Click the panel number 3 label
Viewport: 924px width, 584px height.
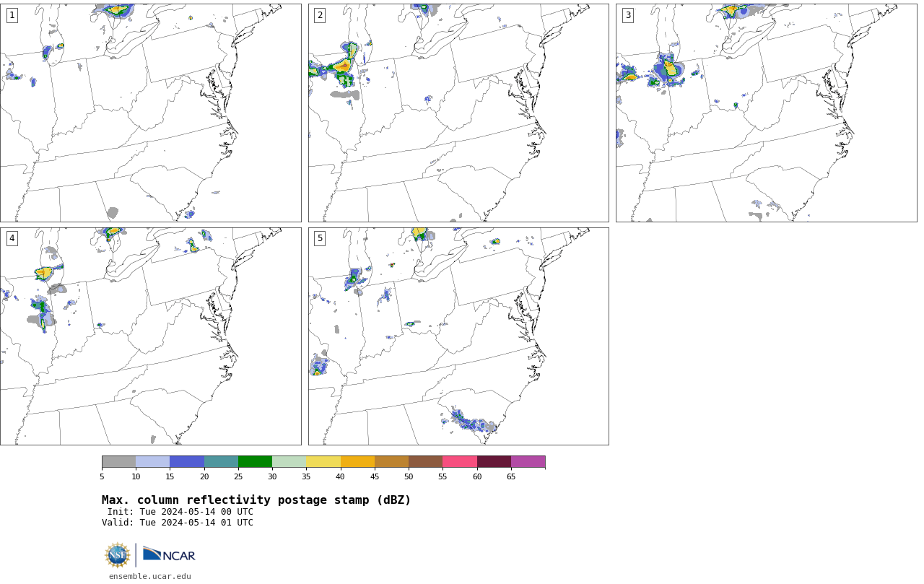point(627,15)
